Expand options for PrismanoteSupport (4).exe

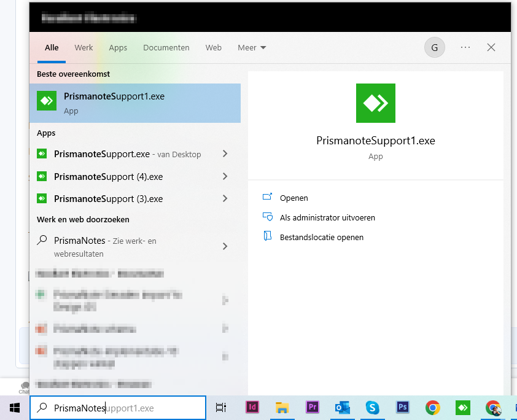(x=225, y=176)
